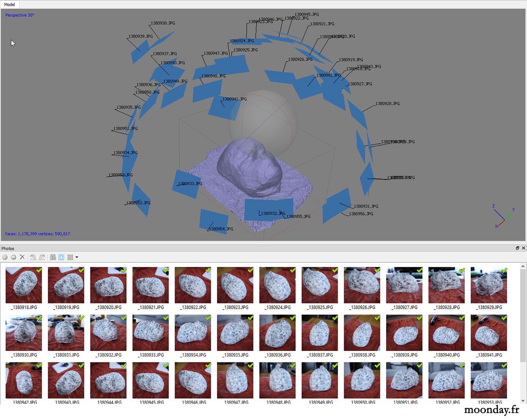This screenshot has height=420, width=527.
Task: Click the binoculars filter icon in Photos toolbar
Action: (53, 257)
